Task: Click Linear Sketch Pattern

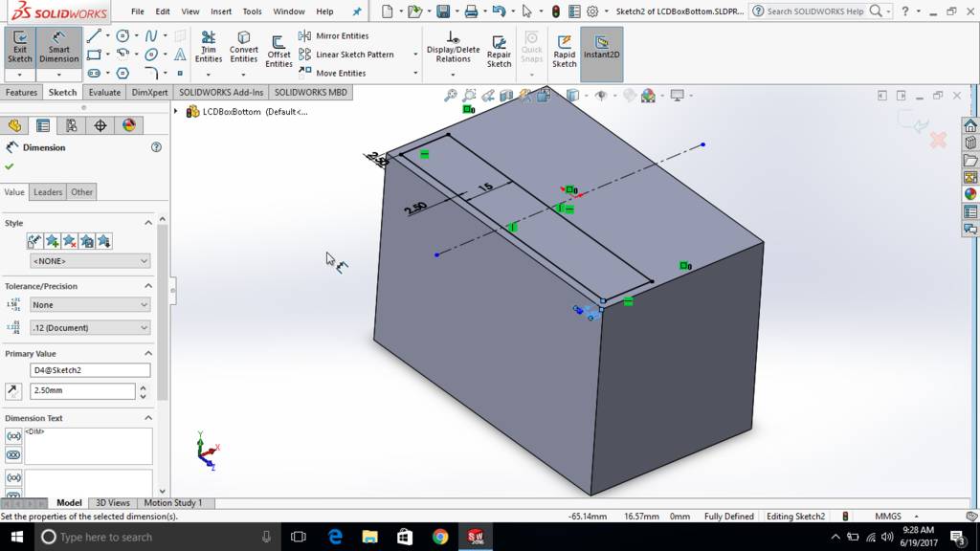Action: [x=346, y=55]
